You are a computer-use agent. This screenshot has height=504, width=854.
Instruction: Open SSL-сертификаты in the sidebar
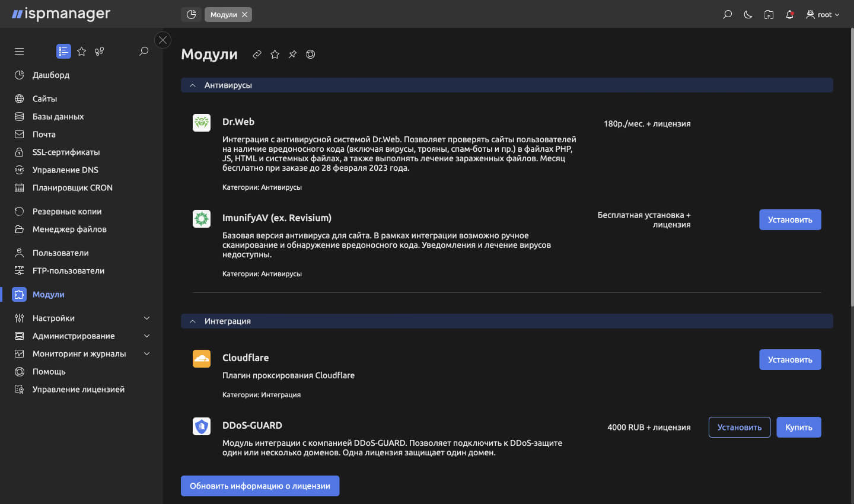(x=65, y=152)
